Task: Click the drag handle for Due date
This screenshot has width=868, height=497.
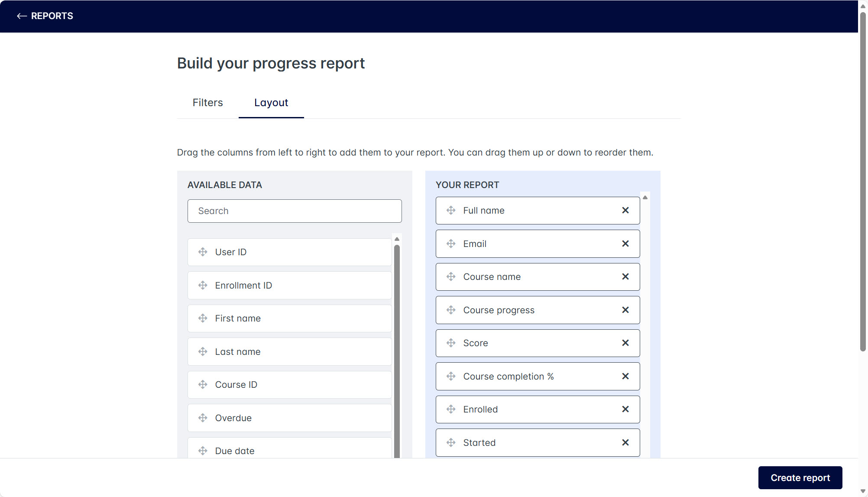Action: pyautogui.click(x=203, y=451)
